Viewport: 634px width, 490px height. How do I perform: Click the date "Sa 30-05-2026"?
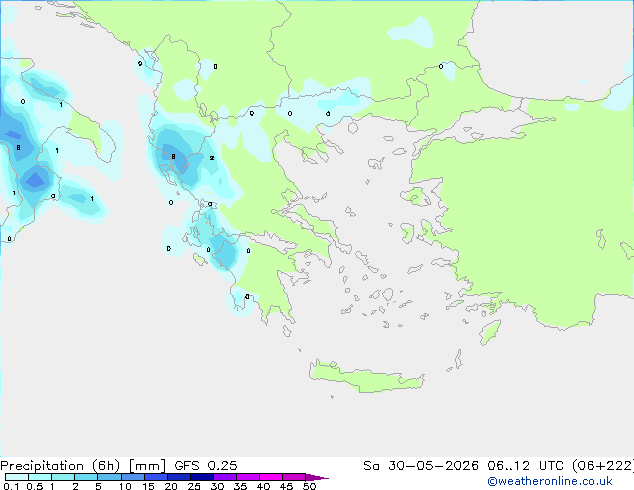point(421,466)
